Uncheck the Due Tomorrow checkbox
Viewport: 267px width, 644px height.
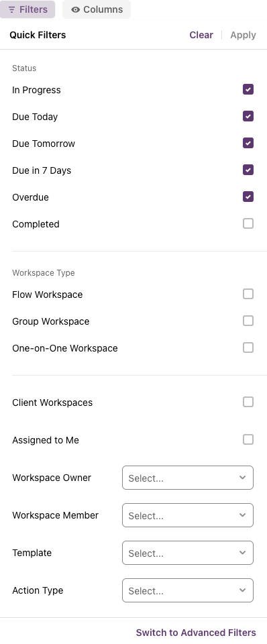(248, 144)
